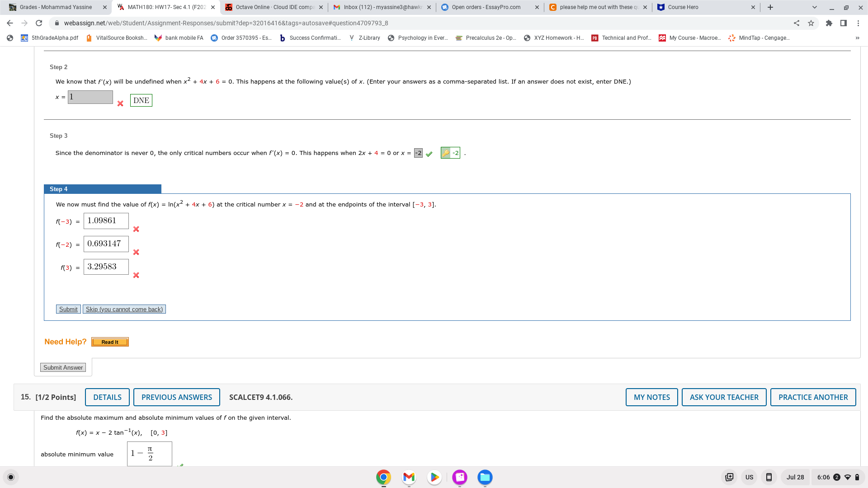Viewport: 868px width, 488px height.
Task: Open the browser side panel icon
Action: click(x=844, y=23)
